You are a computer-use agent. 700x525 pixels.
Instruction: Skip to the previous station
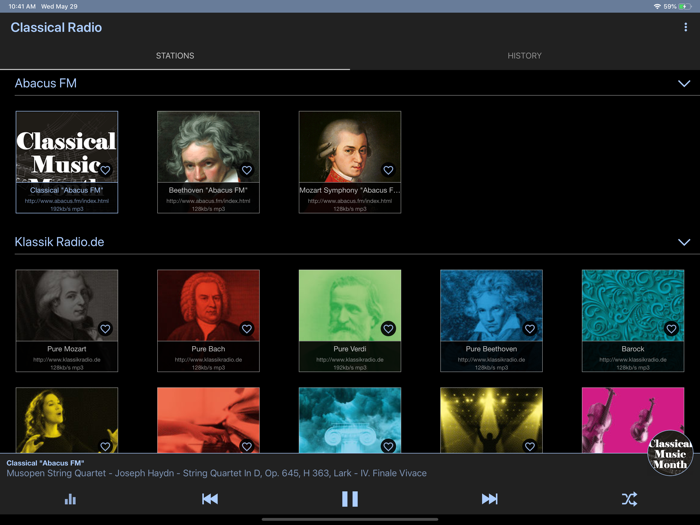(210, 499)
